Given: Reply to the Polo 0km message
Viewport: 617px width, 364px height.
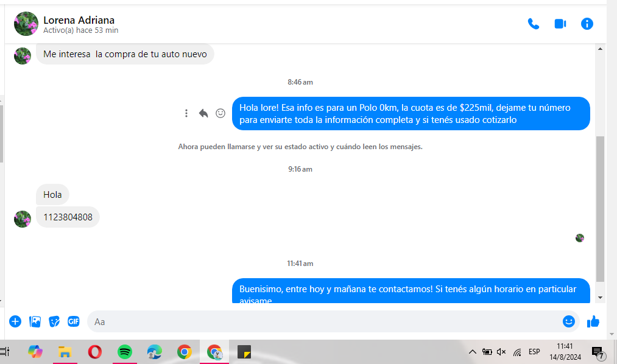Looking at the screenshot, I should coord(203,113).
